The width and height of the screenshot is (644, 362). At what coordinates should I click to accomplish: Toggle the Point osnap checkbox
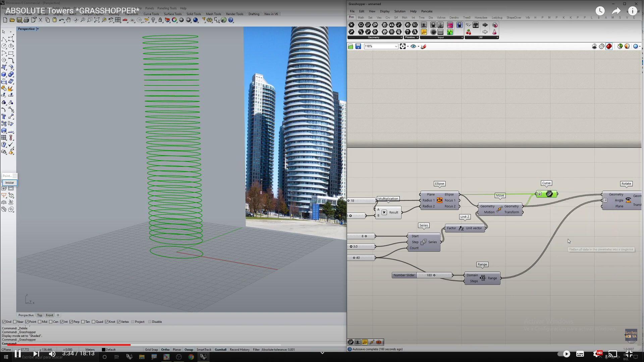click(27, 322)
